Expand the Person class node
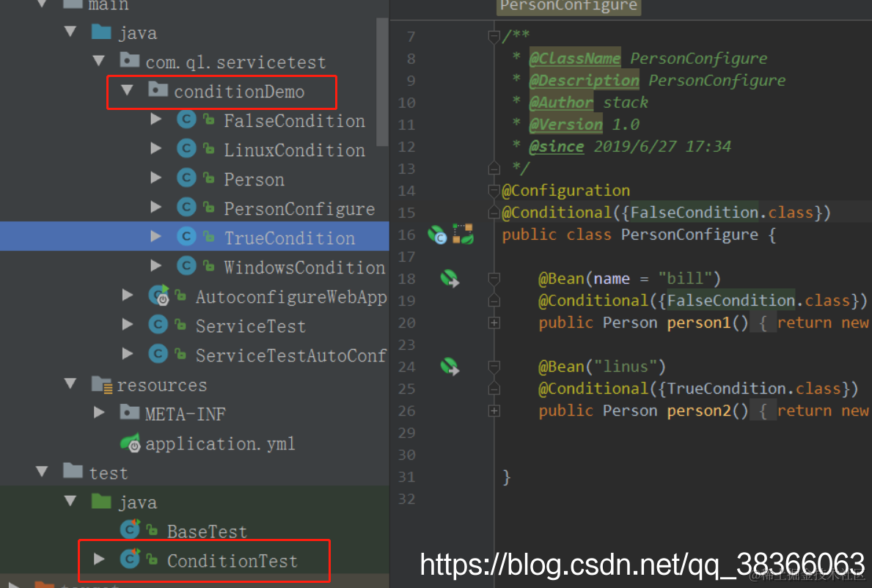The height and width of the screenshot is (588, 872). pos(156,178)
